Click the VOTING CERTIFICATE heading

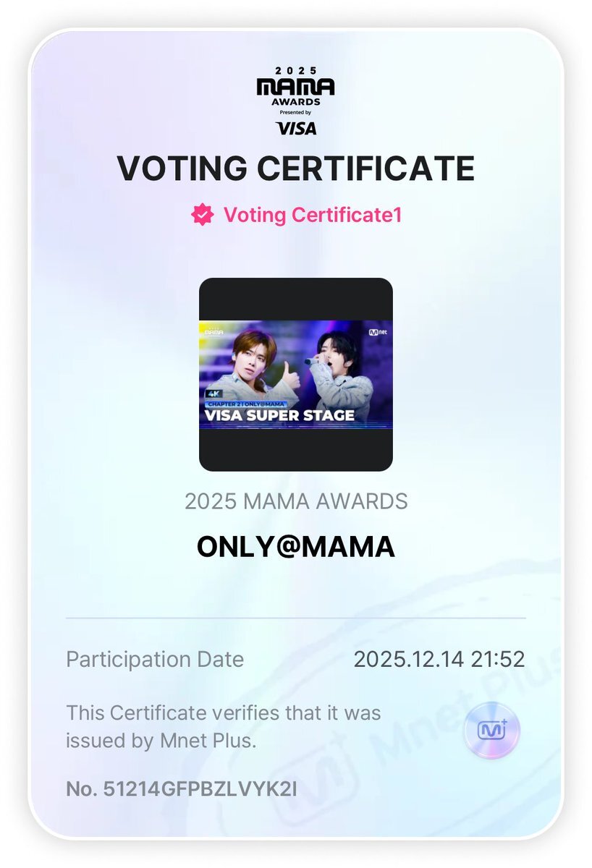click(295, 169)
